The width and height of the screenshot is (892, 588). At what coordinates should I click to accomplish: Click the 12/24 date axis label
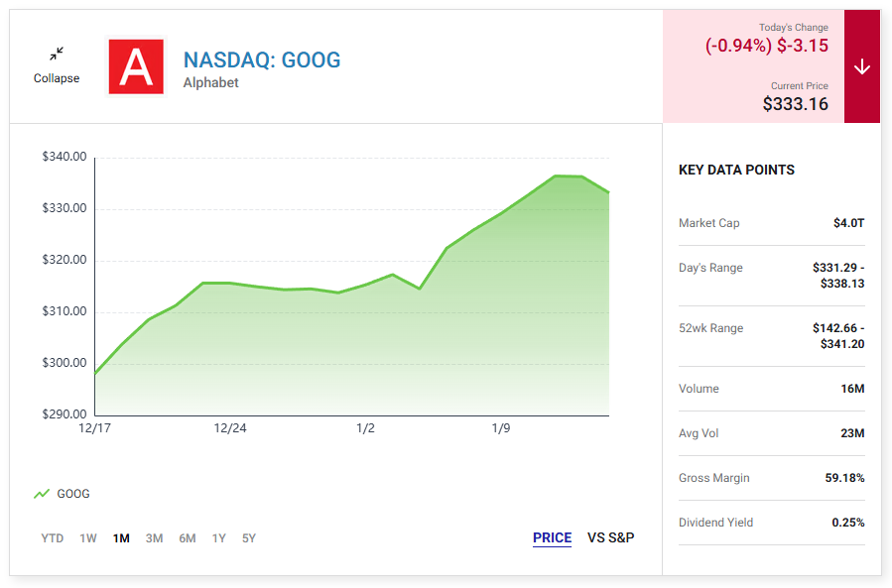tap(230, 428)
